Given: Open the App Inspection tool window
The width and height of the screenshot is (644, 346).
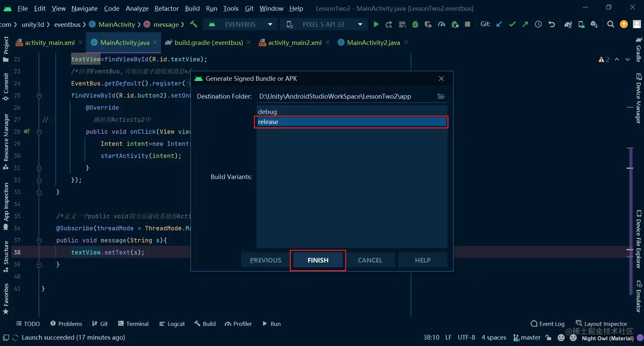Looking at the screenshot, I should (6, 206).
